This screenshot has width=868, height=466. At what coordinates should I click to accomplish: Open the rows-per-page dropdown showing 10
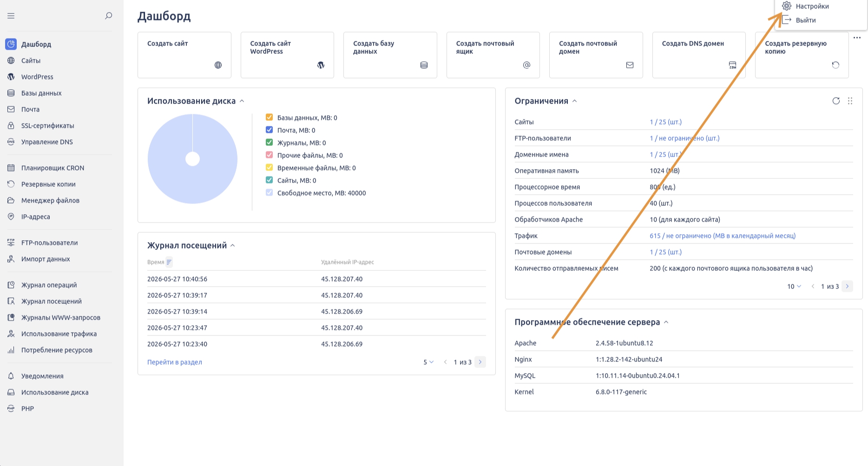coord(794,286)
